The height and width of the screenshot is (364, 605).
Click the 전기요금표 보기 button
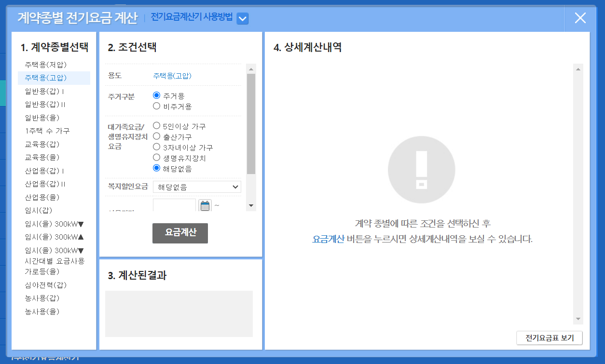tap(550, 338)
